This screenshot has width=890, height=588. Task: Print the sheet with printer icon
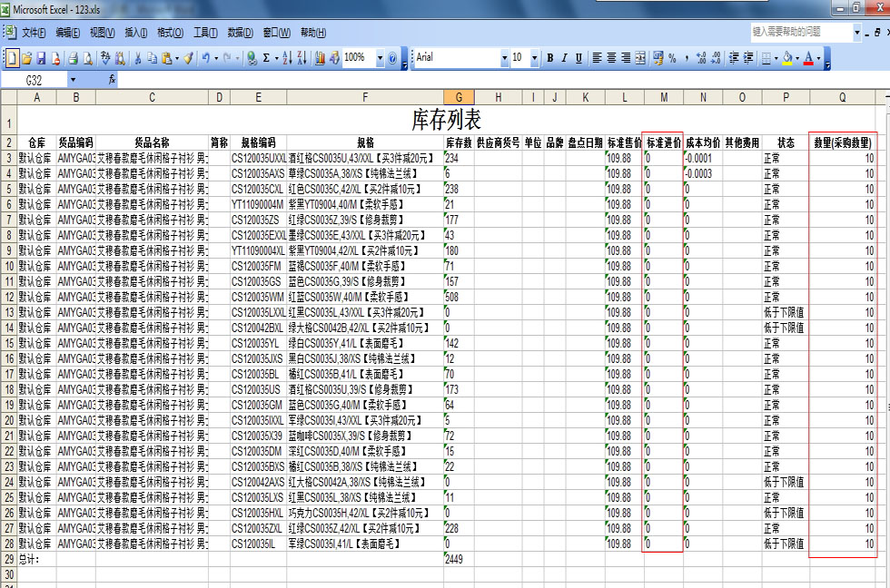point(74,58)
